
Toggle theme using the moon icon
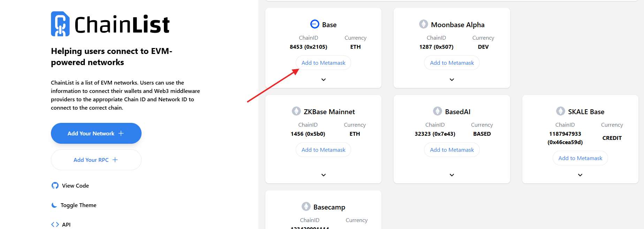click(54, 205)
